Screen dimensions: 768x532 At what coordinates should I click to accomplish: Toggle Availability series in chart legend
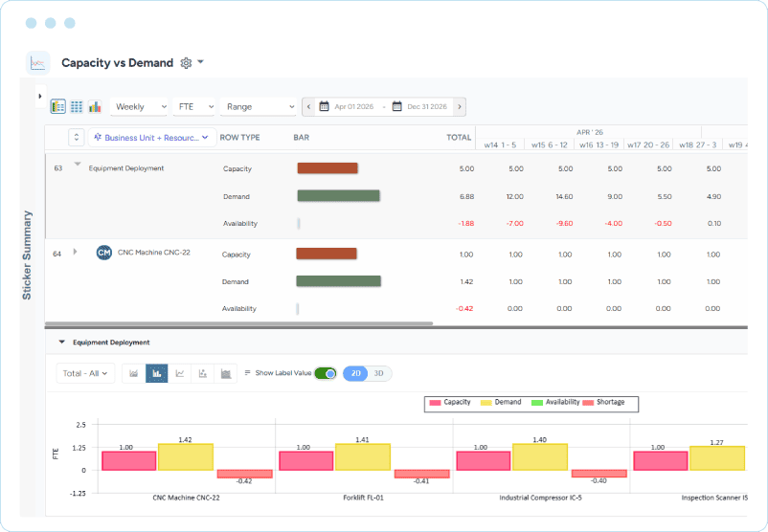click(556, 402)
